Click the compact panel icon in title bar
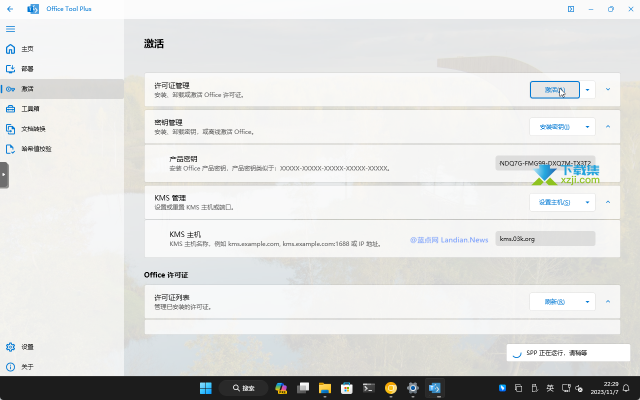This screenshot has width=640, height=400. (571, 9)
